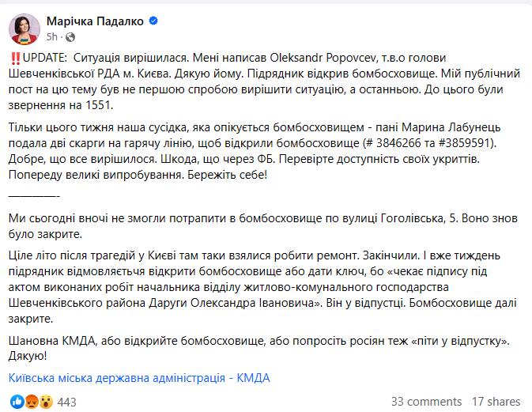Click the dashed separator line
Screen dimensions: 532x412
point(34,194)
